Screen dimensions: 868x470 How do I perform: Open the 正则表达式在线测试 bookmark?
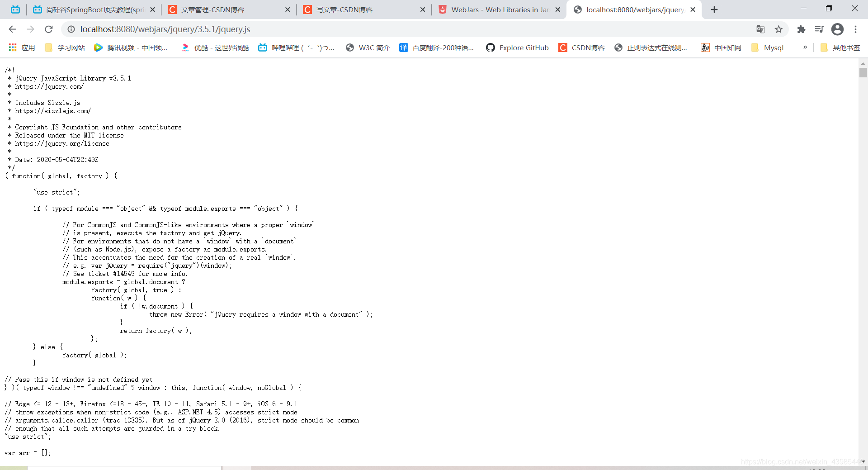click(x=651, y=47)
